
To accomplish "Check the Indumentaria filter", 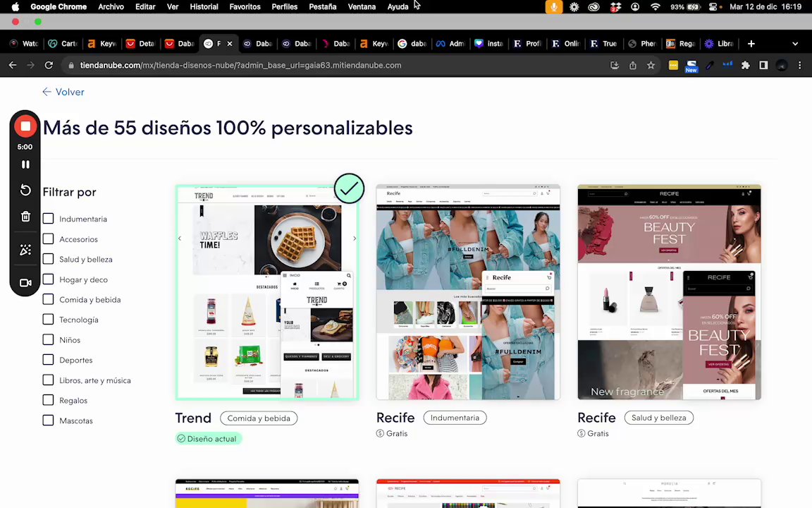I will coord(48,219).
